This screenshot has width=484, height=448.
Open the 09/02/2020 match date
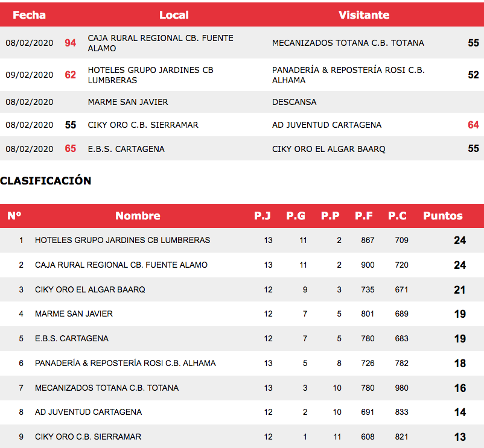point(30,75)
